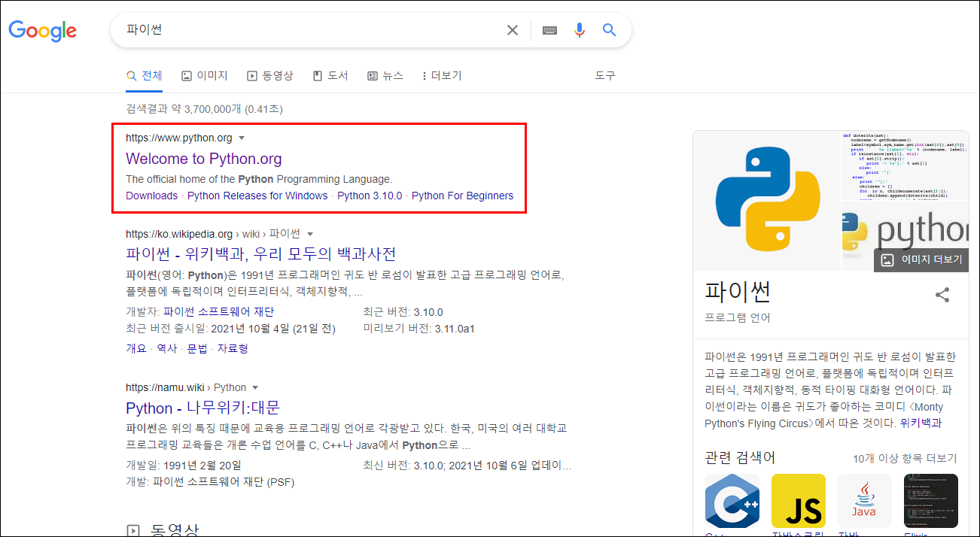Click the 검색결과 약 3,700,000개 stats text
Screen dimensions: 980x537
coord(204,109)
